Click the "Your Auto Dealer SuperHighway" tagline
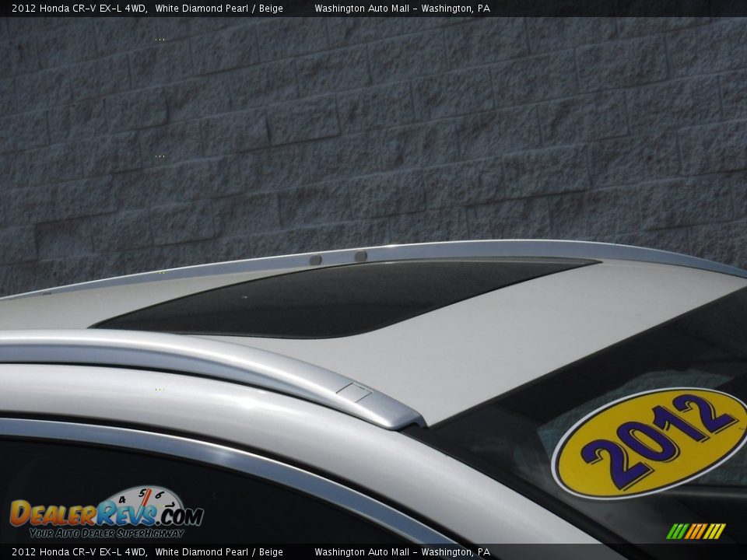This screenshot has width=747, height=560. click(107, 533)
